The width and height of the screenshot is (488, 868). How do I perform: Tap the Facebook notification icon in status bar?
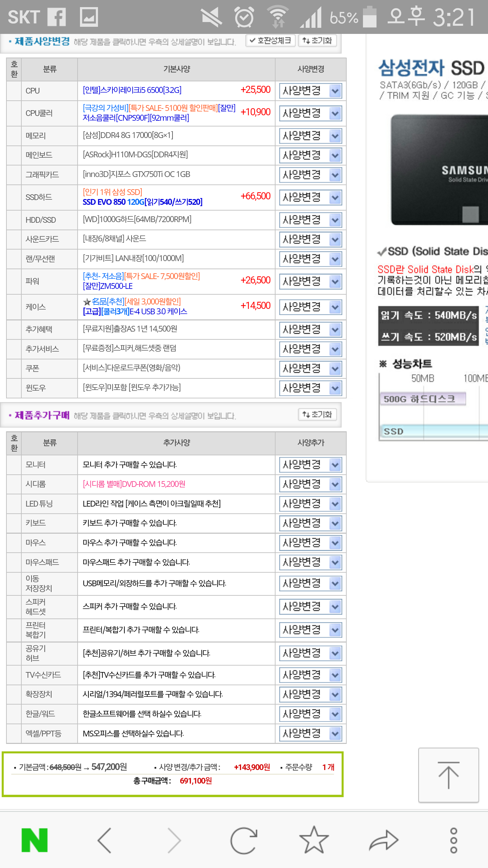click(x=56, y=17)
